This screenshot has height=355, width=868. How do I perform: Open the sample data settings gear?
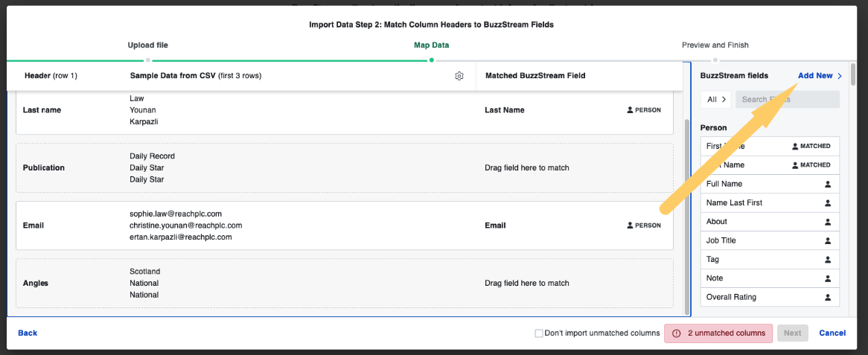[x=459, y=76]
